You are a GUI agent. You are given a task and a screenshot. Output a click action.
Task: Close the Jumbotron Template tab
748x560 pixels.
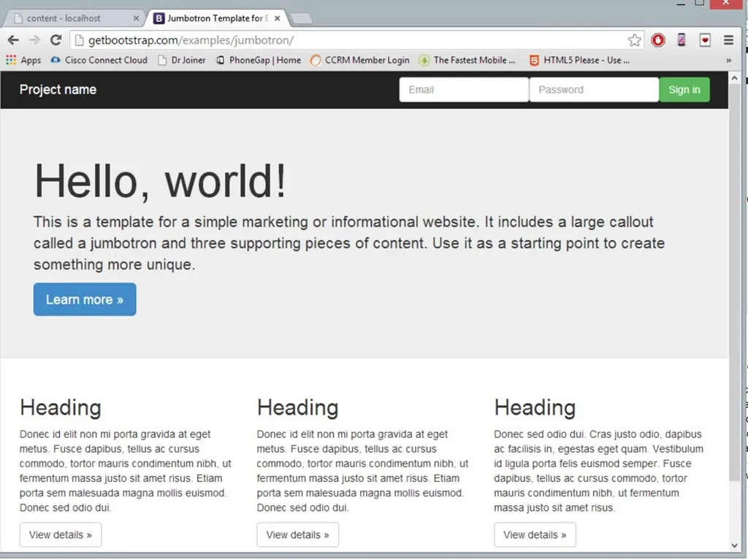pos(278,18)
